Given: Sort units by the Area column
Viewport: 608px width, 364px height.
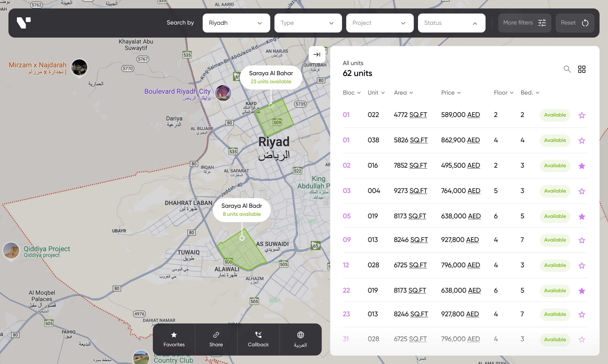Looking at the screenshot, I should click(x=403, y=93).
